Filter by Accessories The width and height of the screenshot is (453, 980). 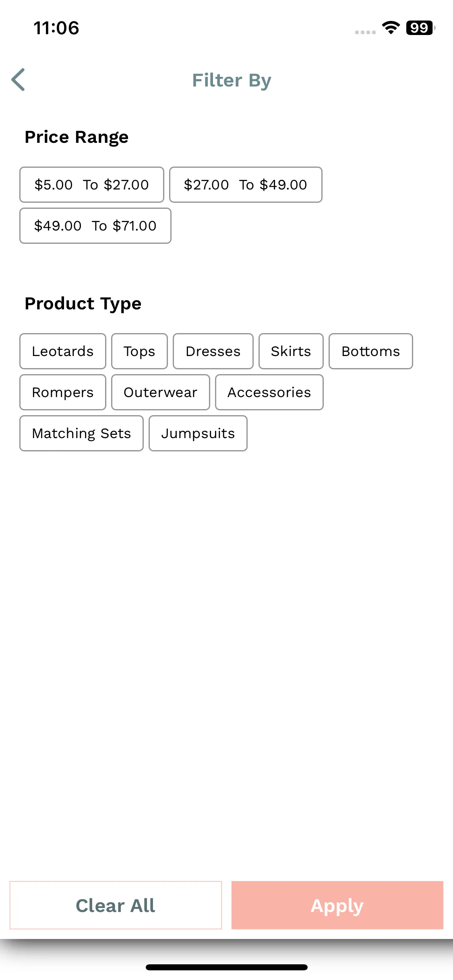[x=269, y=392]
